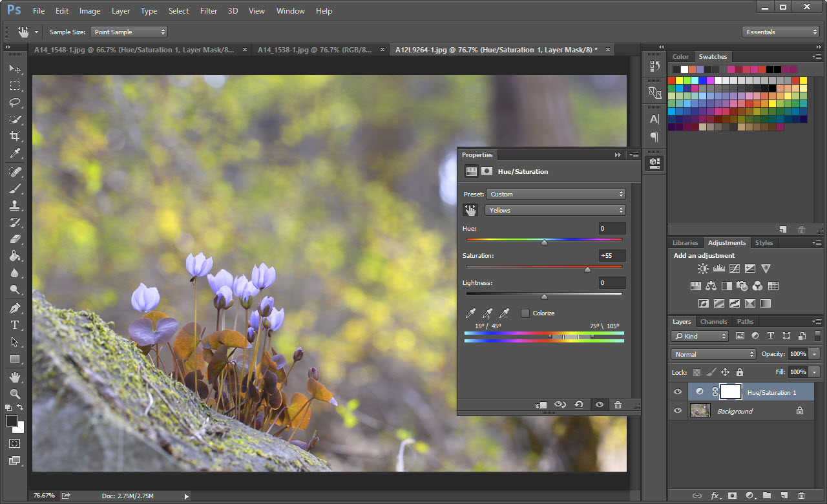Select the layer mask thumbnail

pos(731,392)
